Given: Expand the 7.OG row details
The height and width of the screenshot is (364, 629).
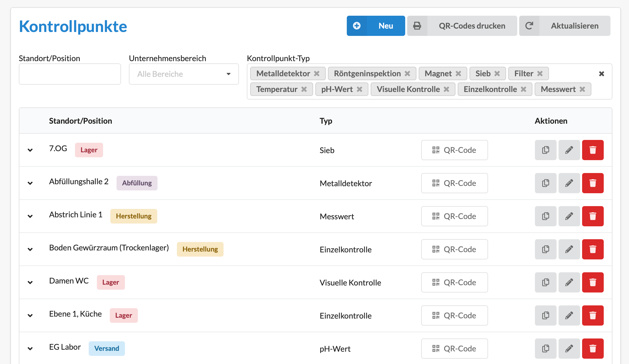Looking at the screenshot, I should coord(30,150).
